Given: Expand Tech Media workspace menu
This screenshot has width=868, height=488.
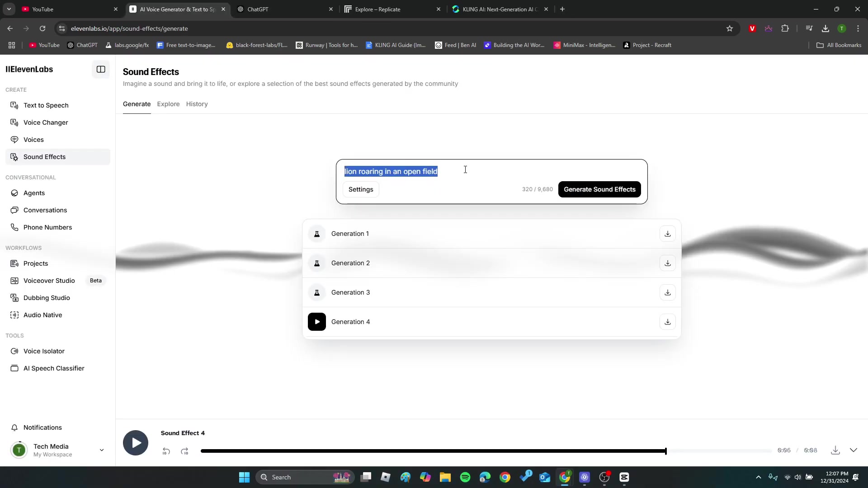Looking at the screenshot, I should point(58,450).
